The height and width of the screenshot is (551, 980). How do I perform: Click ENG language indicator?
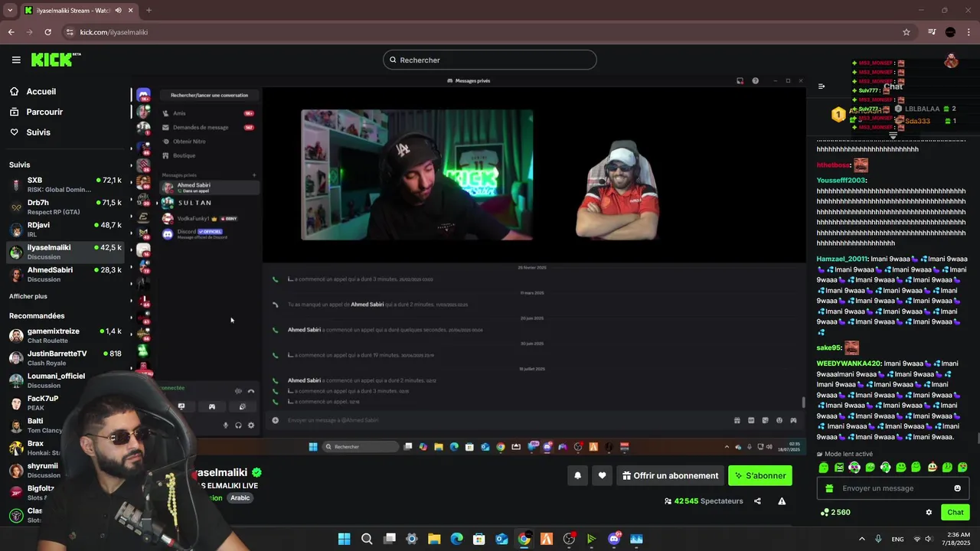pos(897,539)
